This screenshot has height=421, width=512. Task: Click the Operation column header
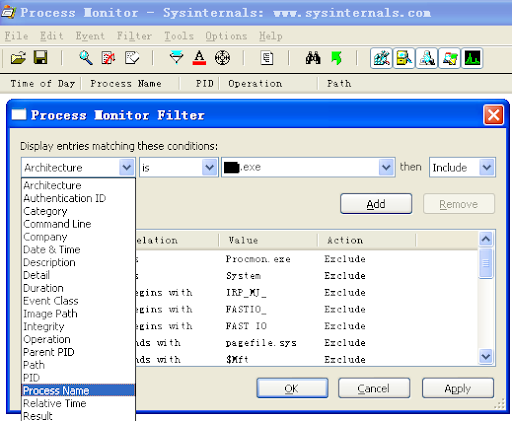pos(269,83)
